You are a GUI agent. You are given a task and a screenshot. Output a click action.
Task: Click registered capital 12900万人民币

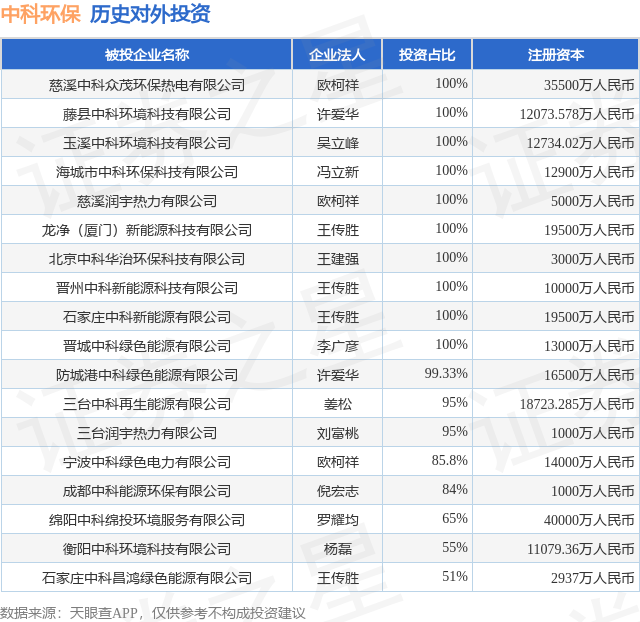click(x=589, y=172)
